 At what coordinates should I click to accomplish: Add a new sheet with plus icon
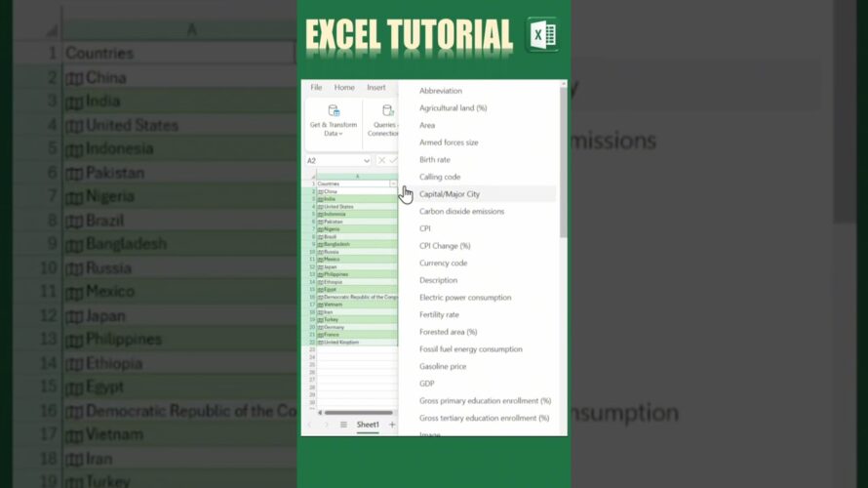click(x=392, y=425)
